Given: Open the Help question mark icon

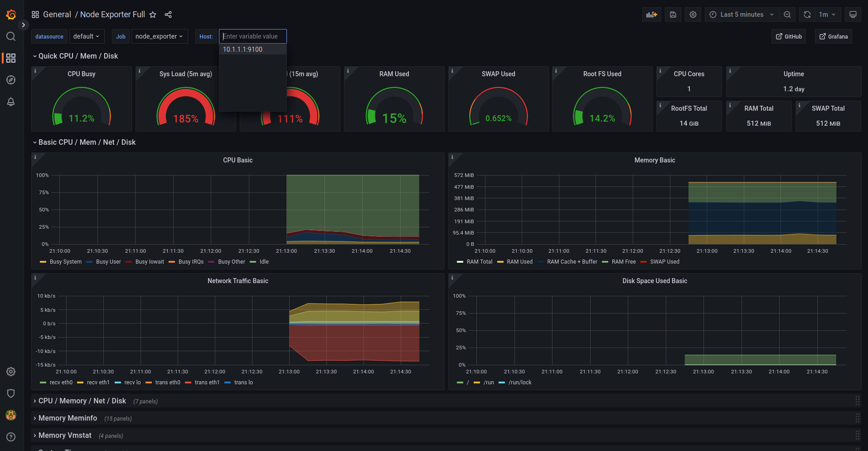Looking at the screenshot, I should point(11,437).
